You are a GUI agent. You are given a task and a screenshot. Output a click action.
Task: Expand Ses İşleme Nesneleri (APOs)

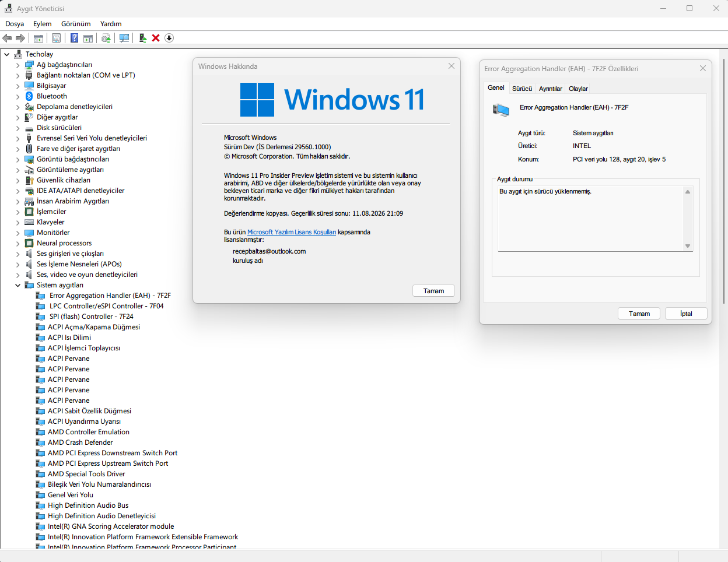17,264
